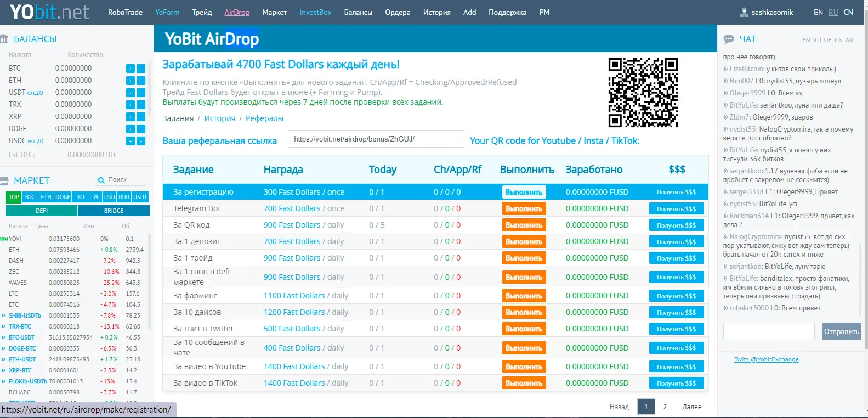
Task: Switch site language to CN
Action: (848, 12)
